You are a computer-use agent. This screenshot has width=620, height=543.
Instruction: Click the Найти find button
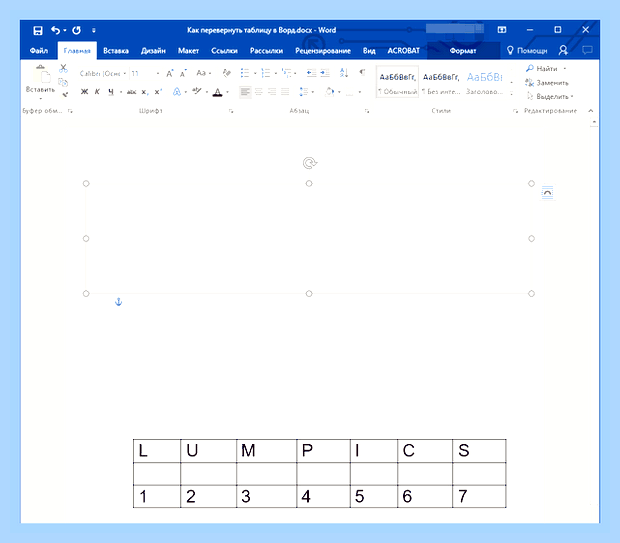(x=542, y=68)
